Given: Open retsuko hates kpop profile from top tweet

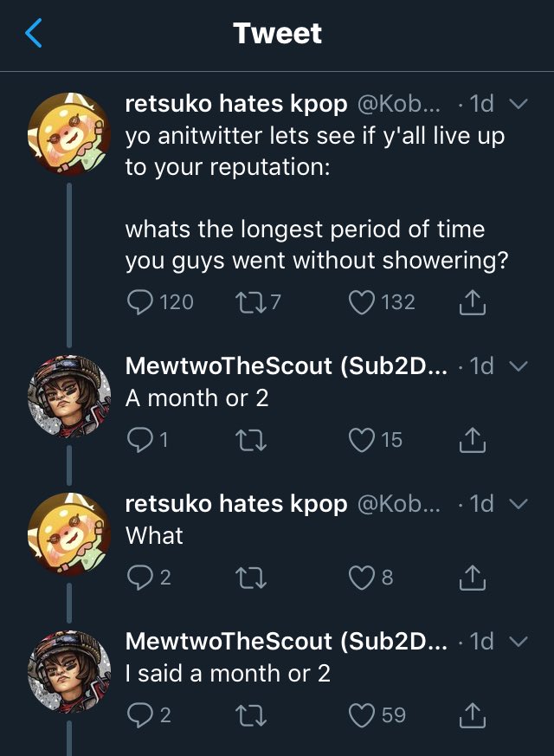Looking at the screenshot, I should pos(235,105).
